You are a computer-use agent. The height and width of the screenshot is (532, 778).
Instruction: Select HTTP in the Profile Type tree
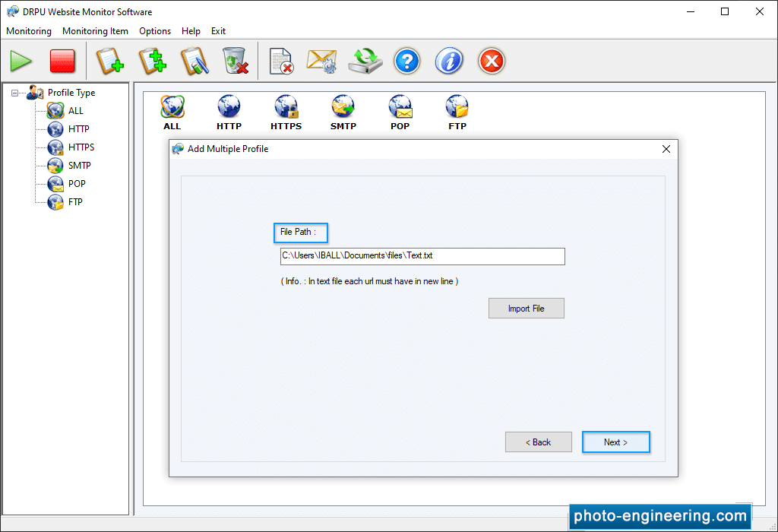pos(78,129)
